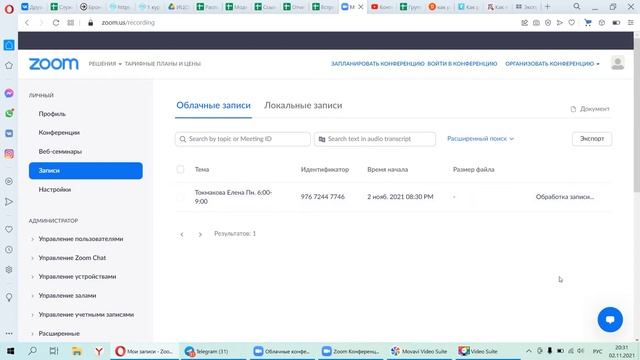Open Speed Dial grid icon in address bar
This screenshot has height=360, width=640.
71,23
